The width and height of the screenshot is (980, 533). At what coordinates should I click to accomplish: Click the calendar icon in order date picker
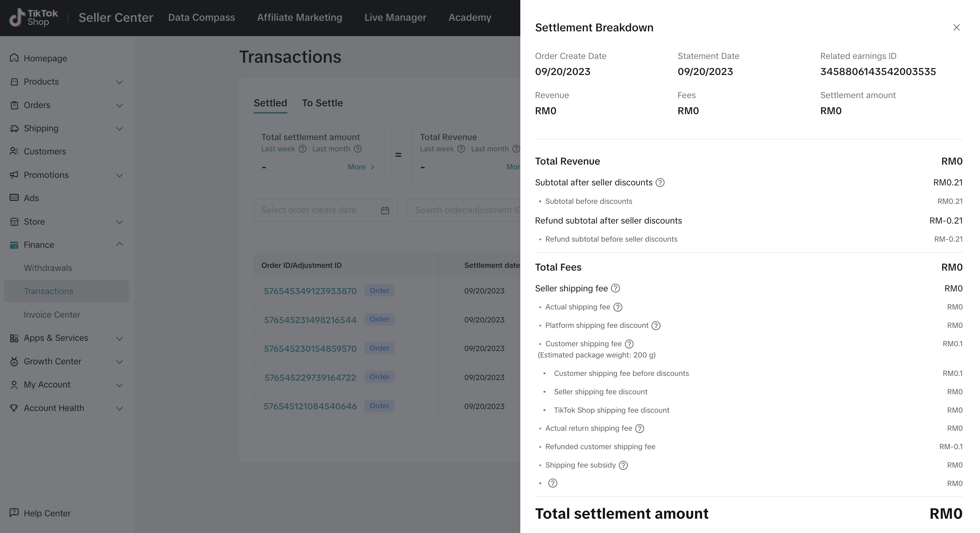(x=385, y=210)
